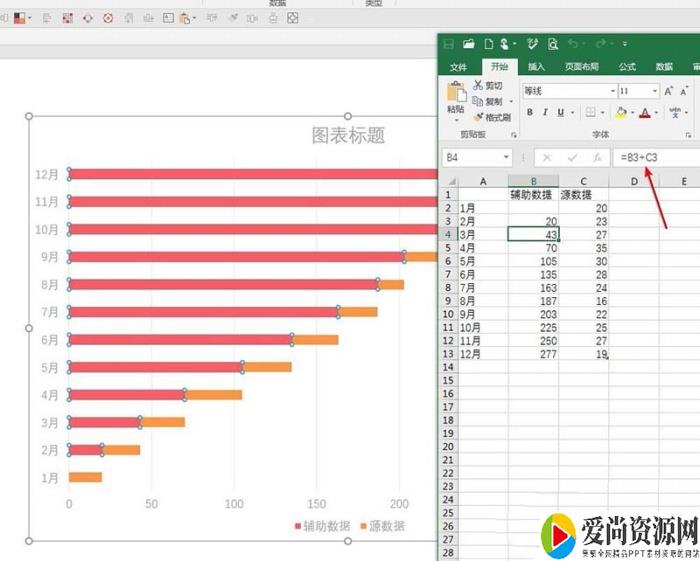The image size is (700, 561).
Task: Open the Name Box dropdown next to B4
Action: (507, 158)
